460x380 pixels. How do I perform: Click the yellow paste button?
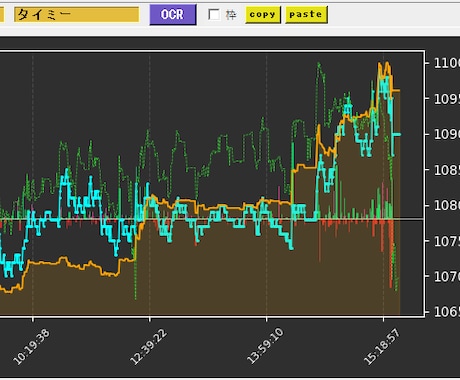(x=306, y=15)
